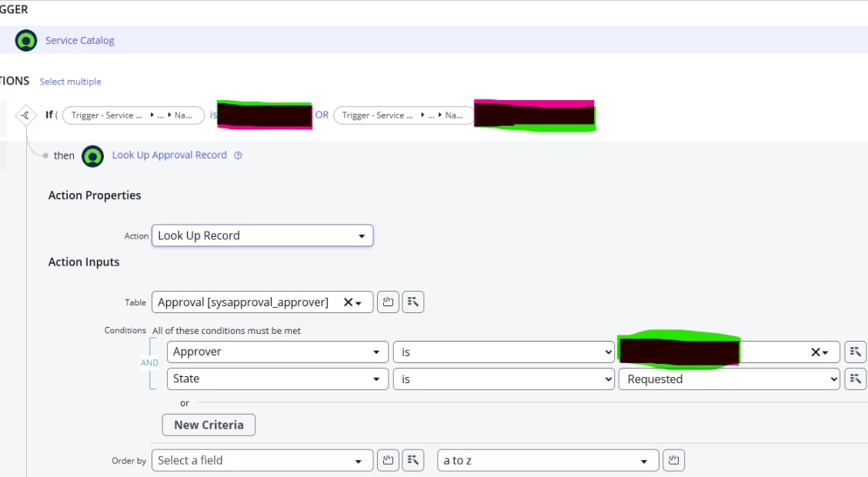The height and width of the screenshot is (477, 868).
Task: Open the operator dropdown in the State row
Action: (x=503, y=379)
